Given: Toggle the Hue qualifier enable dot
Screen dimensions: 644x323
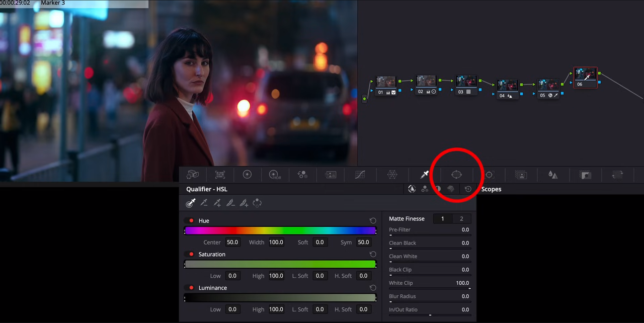Looking at the screenshot, I should point(191,221).
